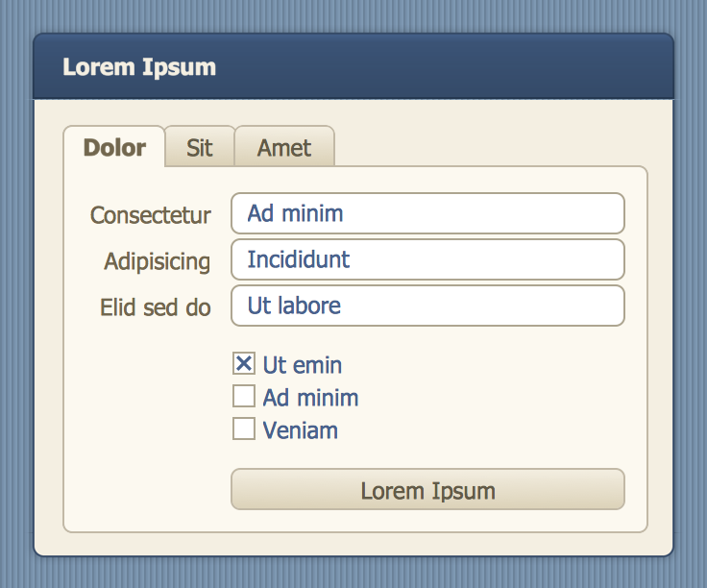Click the Consectetur field label
Image resolution: width=707 pixels, height=588 pixels.
point(151,215)
